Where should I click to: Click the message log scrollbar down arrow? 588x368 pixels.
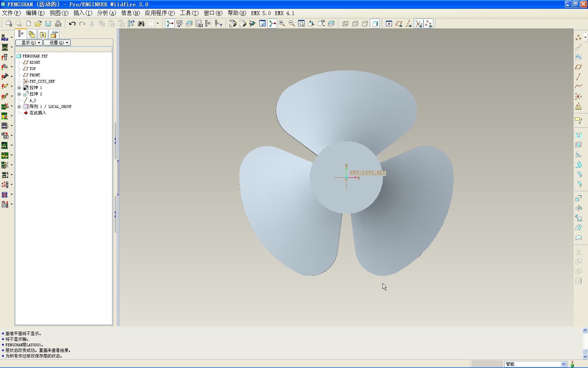click(585, 356)
